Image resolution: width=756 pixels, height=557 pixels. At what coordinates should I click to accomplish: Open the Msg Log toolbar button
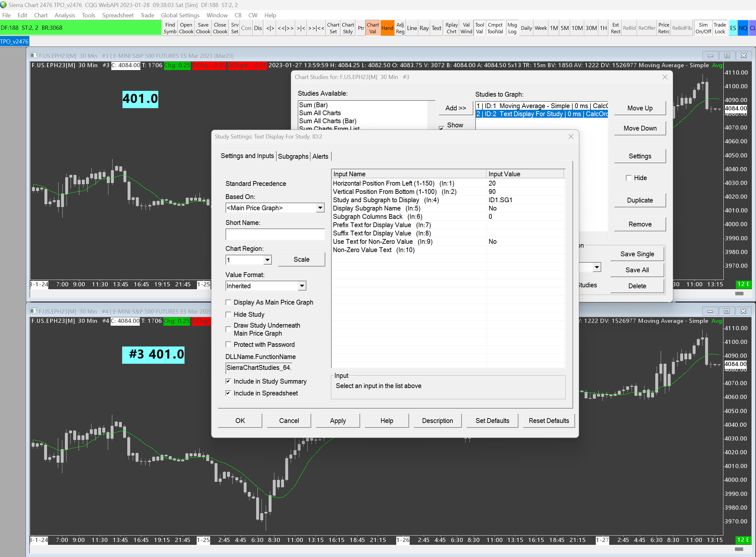[512, 28]
